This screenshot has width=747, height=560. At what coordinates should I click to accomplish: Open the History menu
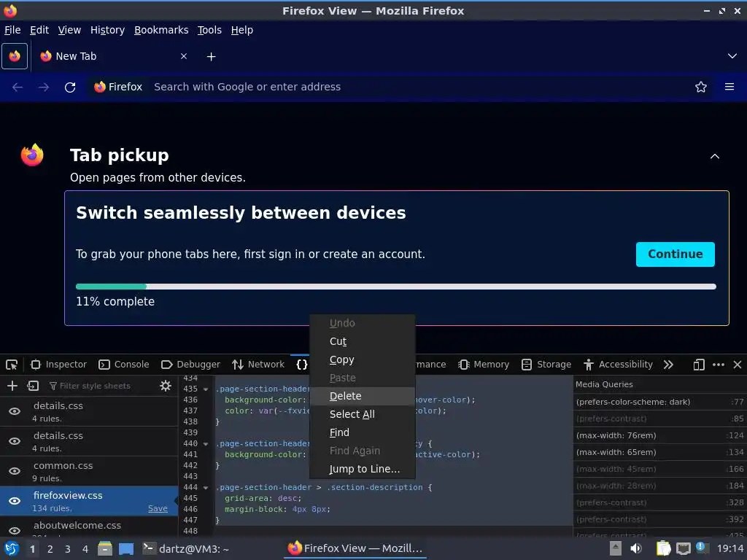[x=107, y=30]
